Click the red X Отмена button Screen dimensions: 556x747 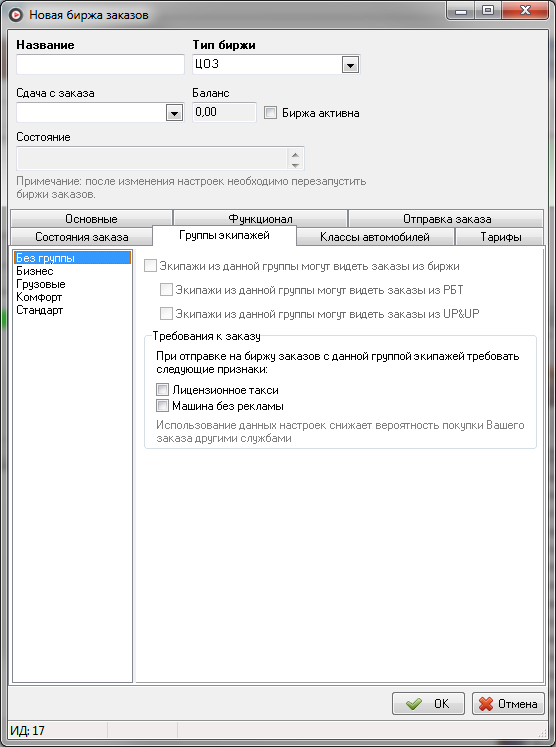pos(508,704)
